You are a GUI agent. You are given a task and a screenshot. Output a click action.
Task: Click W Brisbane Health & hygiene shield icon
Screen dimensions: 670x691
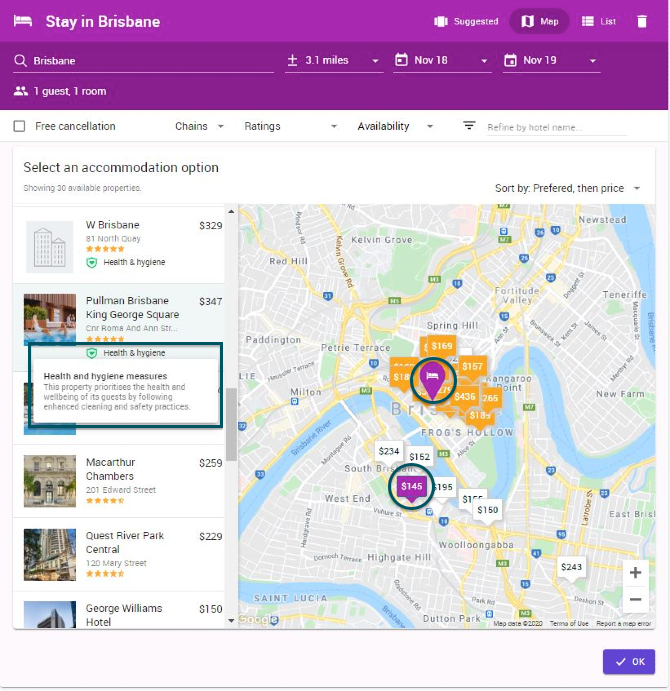91,263
